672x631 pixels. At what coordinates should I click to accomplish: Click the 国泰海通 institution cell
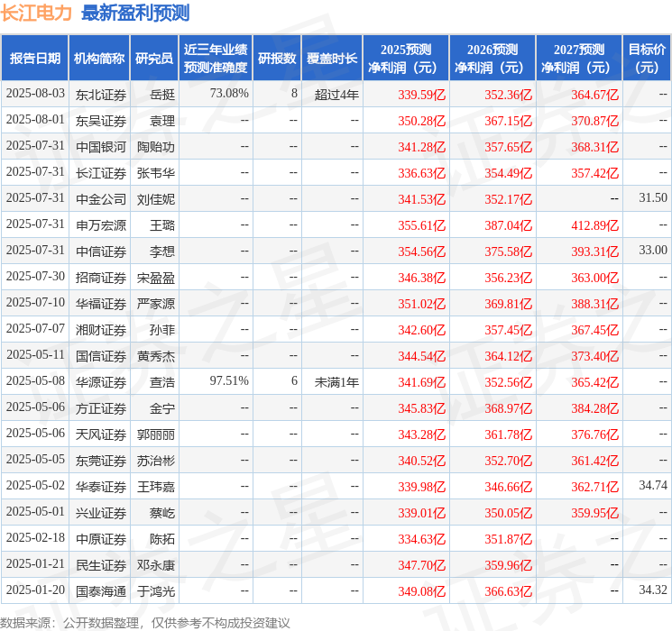[101, 591]
